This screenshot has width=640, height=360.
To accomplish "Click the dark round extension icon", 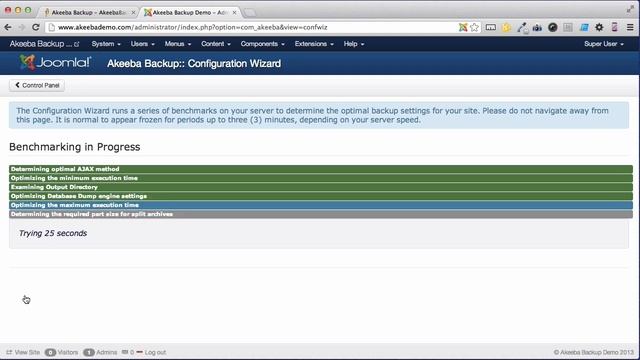I will [x=553, y=27].
